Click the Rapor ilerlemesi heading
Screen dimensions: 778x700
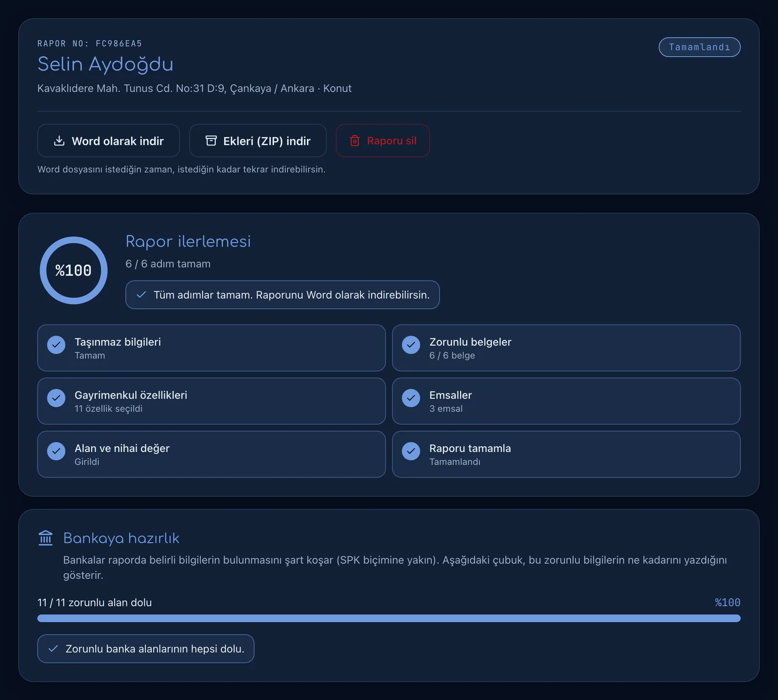(x=188, y=242)
